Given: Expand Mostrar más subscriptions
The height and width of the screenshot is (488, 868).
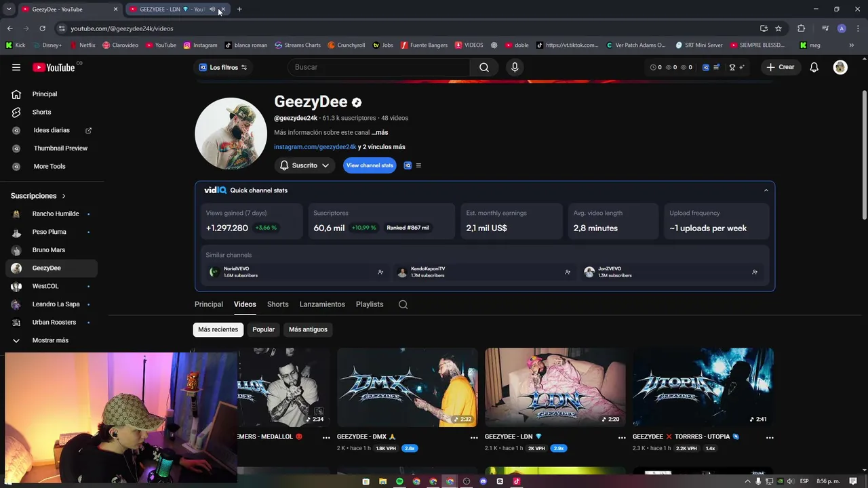Looking at the screenshot, I should click(49, 340).
